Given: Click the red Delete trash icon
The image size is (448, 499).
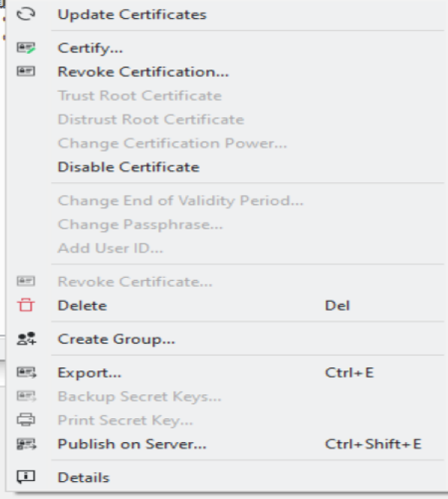Looking at the screenshot, I should point(26,306).
